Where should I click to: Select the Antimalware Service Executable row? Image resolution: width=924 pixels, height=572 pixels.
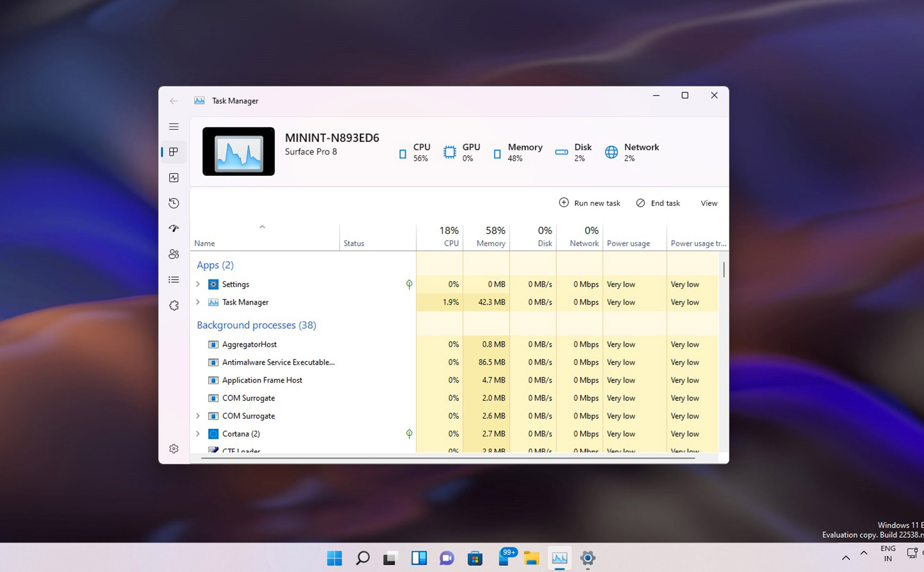[x=278, y=362]
